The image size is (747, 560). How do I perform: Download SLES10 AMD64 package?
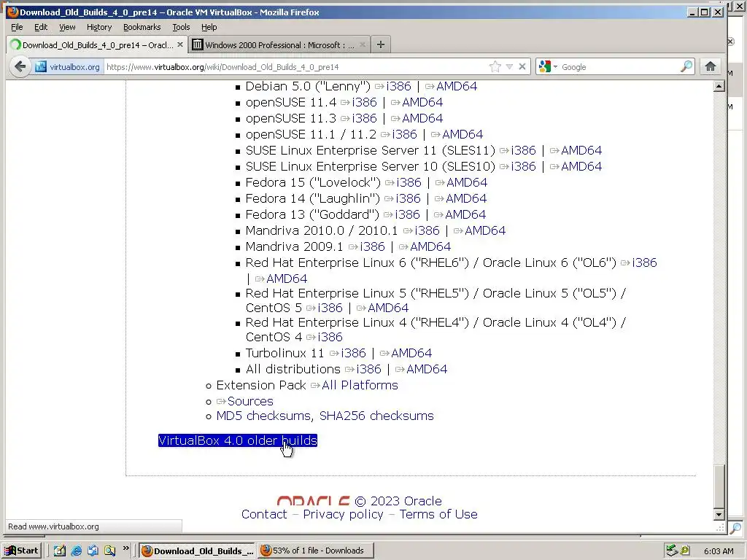tap(581, 166)
